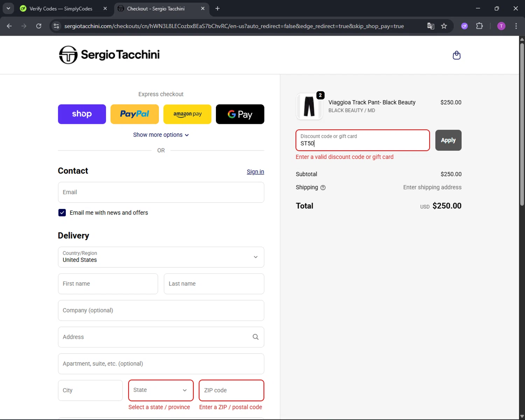
Task: Open the shopping bag cart icon
Action: [456, 55]
